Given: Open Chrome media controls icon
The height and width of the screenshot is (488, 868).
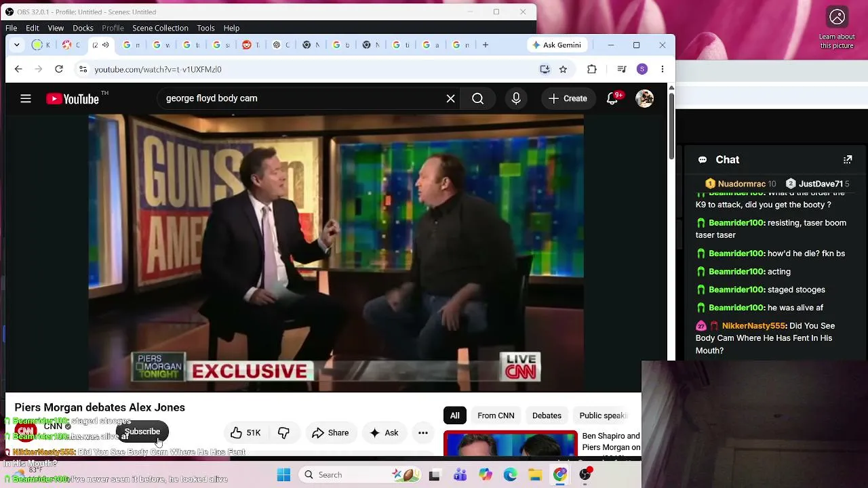Looking at the screenshot, I should coord(621,69).
